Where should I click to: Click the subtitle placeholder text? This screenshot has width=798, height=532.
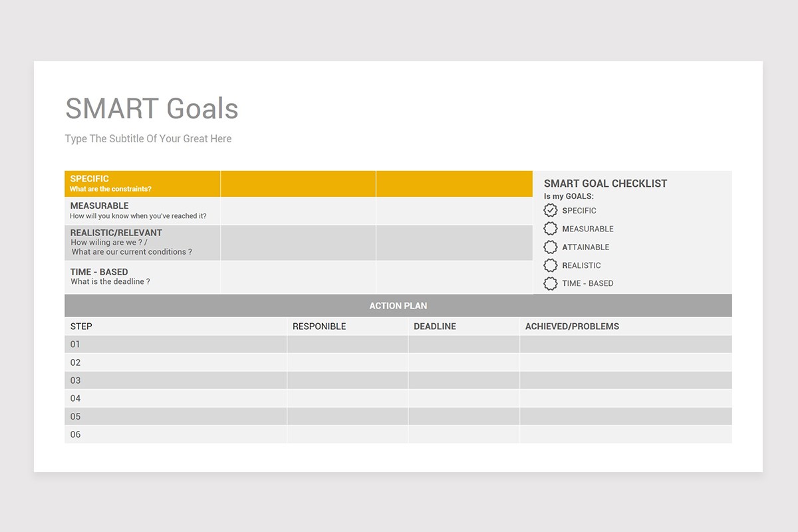point(148,138)
